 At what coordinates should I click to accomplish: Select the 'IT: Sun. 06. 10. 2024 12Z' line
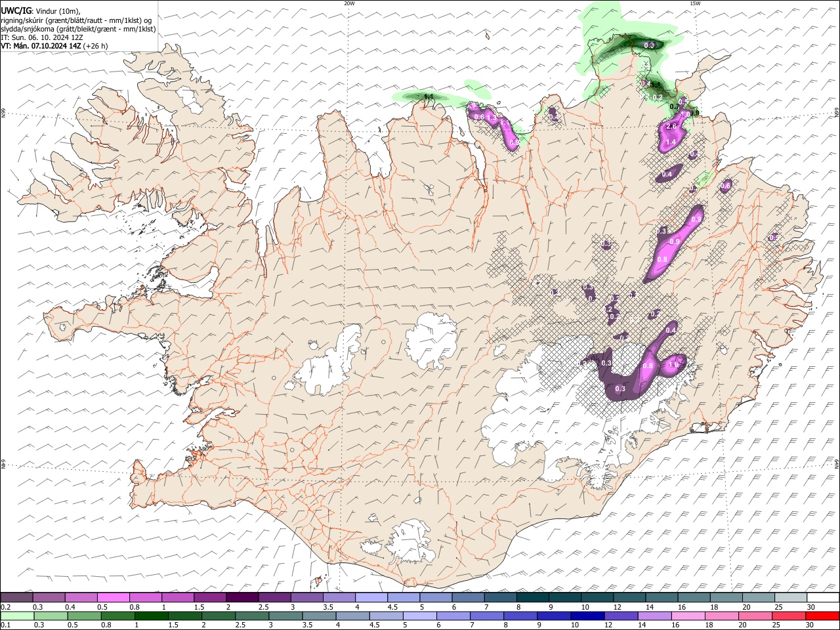pyautogui.click(x=42, y=37)
